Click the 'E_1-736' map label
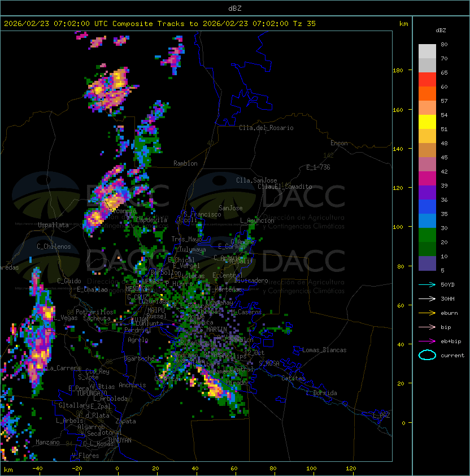 click(x=318, y=167)
